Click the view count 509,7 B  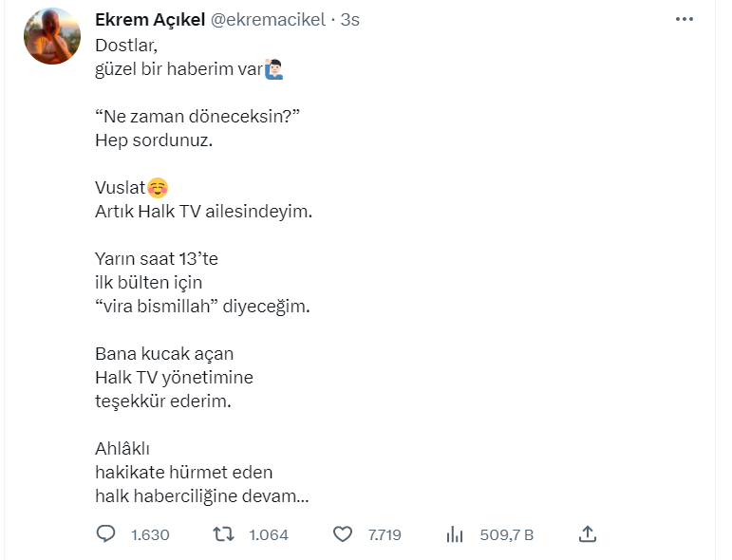[506, 535]
